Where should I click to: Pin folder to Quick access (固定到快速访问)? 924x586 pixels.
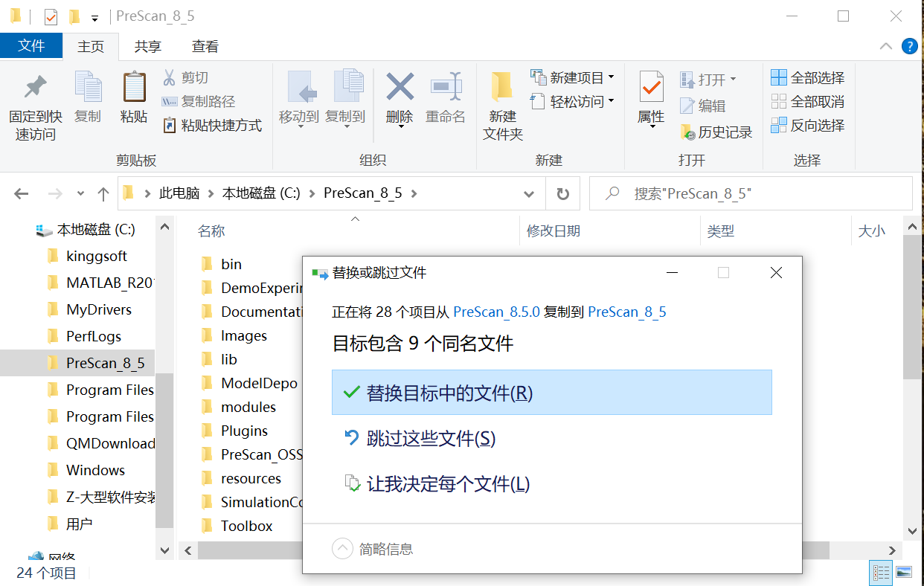(x=35, y=106)
